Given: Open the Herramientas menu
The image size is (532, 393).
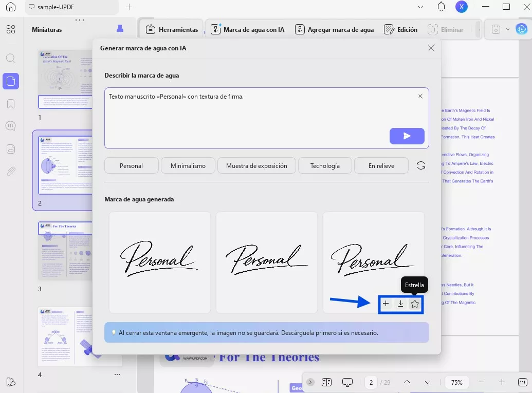Looking at the screenshot, I should [172, 29].
